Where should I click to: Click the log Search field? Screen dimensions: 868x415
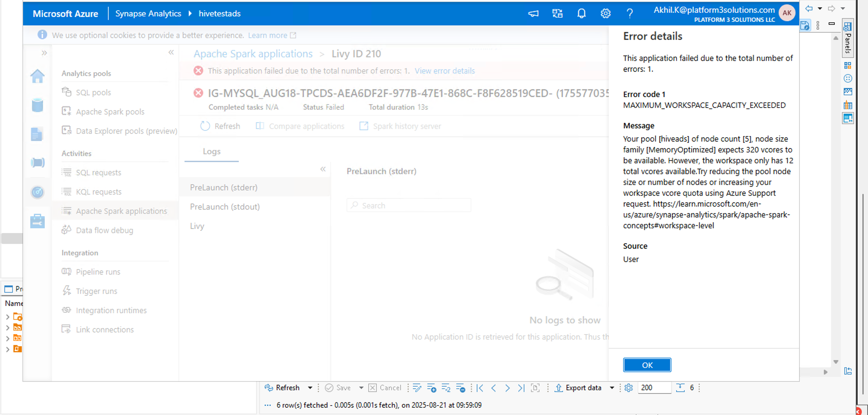pos(409,205)
